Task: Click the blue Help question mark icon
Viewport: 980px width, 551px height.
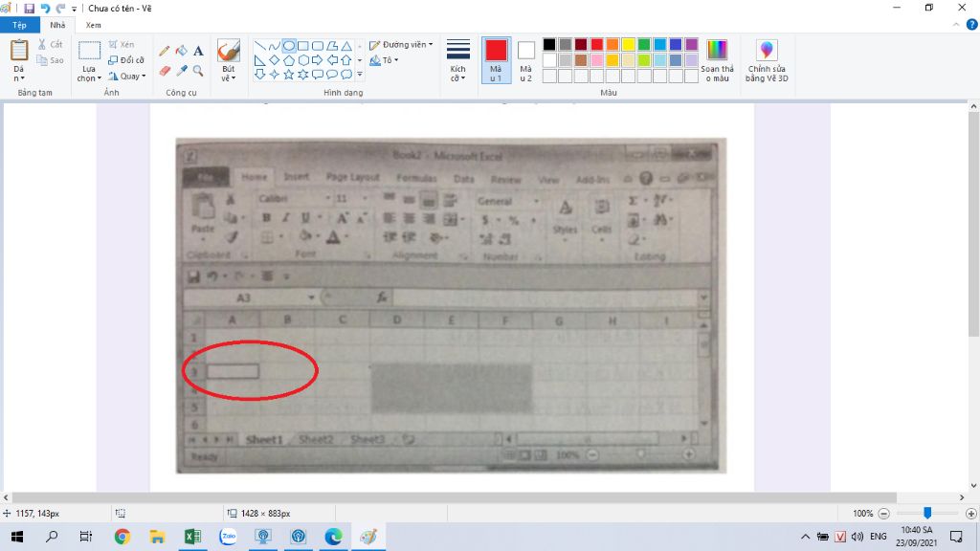Action: (x=971, y=25)
